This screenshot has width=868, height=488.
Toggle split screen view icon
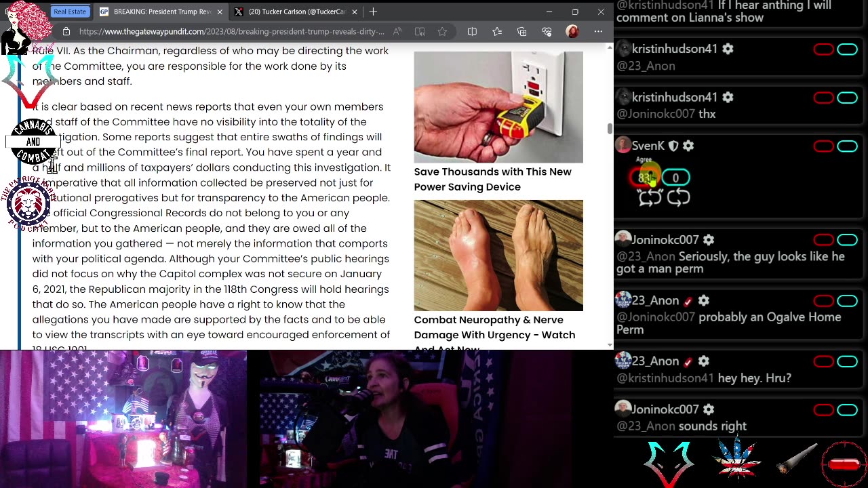pyautogui.click(x=472, y=31)
